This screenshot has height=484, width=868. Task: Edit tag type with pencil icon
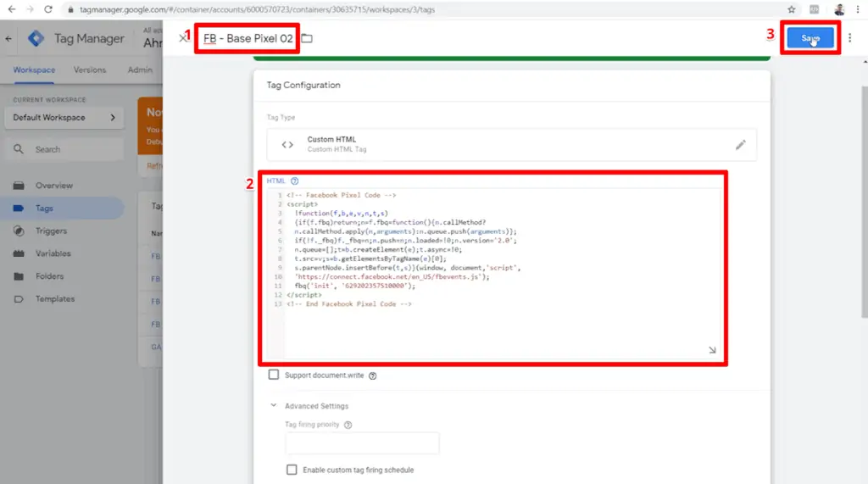[x=740, y=145]
